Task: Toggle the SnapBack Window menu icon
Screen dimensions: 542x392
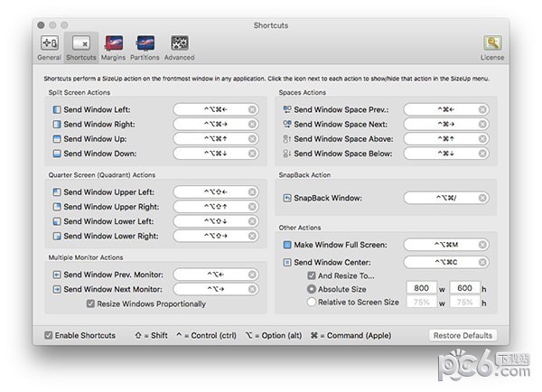Action: click(x=287, y=198)
